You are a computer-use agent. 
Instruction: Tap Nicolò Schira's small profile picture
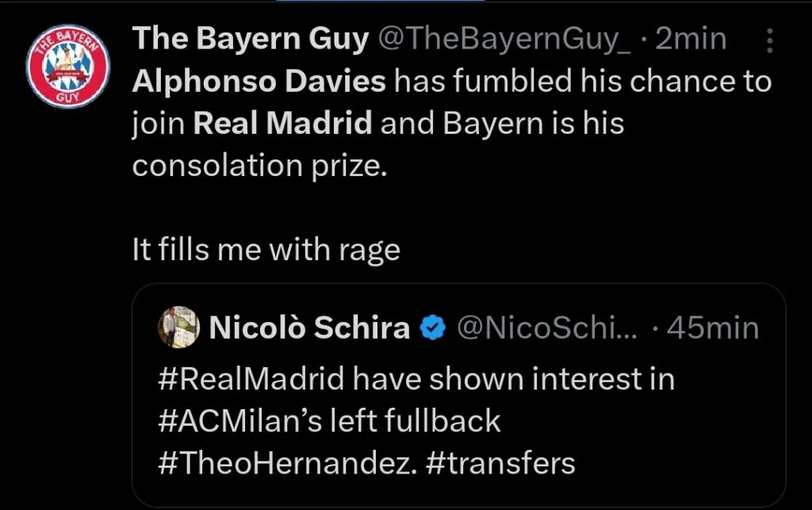point(178,327)
